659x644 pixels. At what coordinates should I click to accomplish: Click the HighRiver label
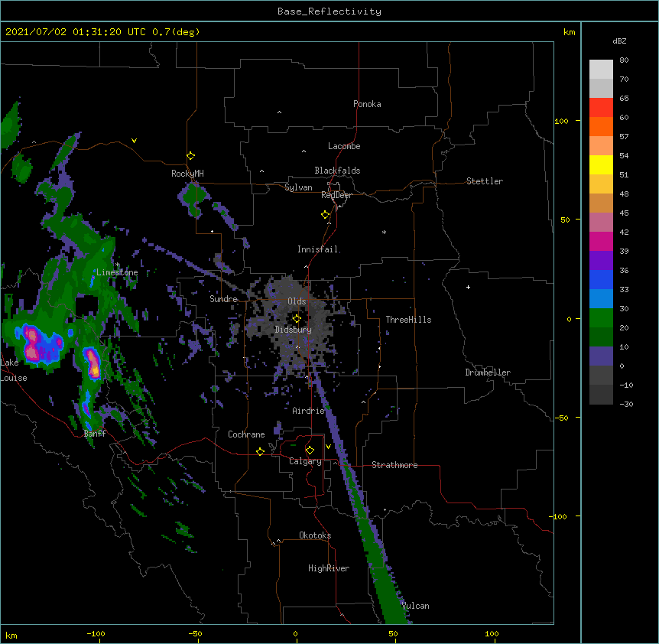click(329, 568)
